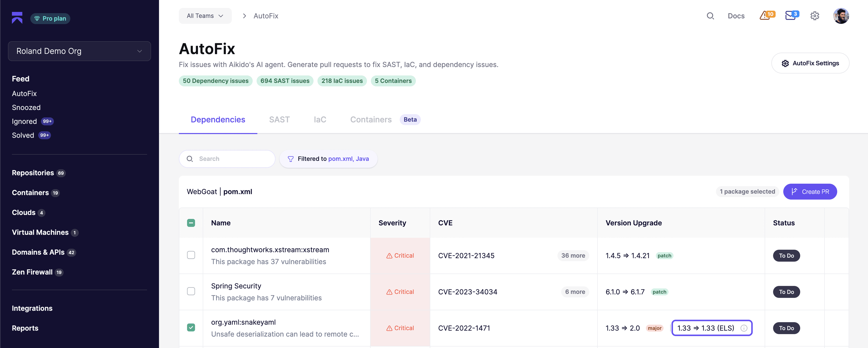
Task: Click the 99+ badge next to Solved
Action: click(x=44, y=135)
